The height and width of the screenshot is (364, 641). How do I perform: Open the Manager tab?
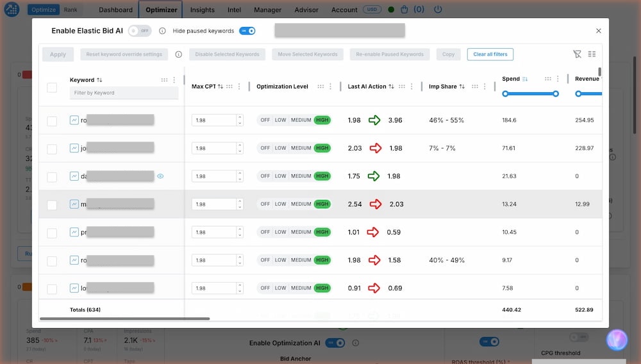(x=268, y=10)
